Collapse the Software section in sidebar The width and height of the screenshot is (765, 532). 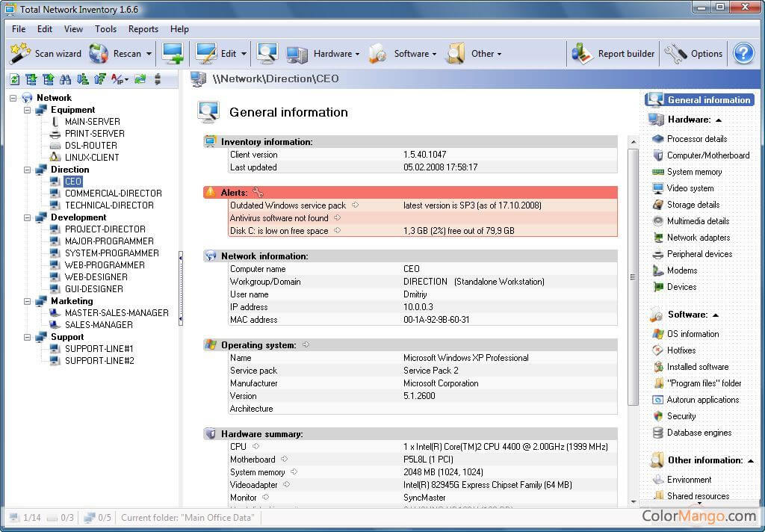pos(716,315)
